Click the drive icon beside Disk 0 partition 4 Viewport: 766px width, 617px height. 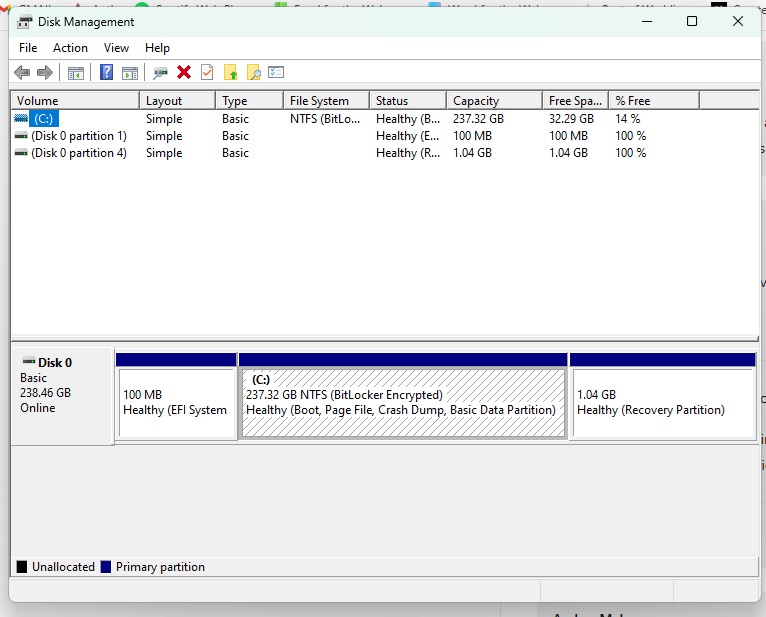21,153
